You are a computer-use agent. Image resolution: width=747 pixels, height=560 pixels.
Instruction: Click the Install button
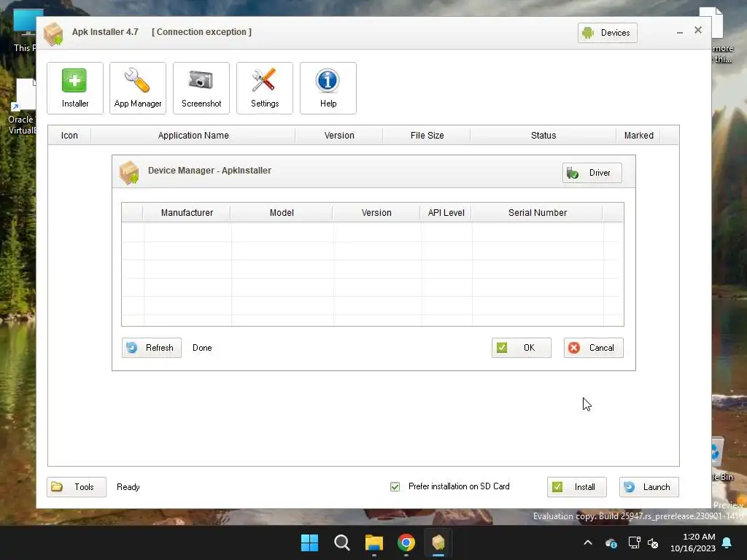(576, 486)
